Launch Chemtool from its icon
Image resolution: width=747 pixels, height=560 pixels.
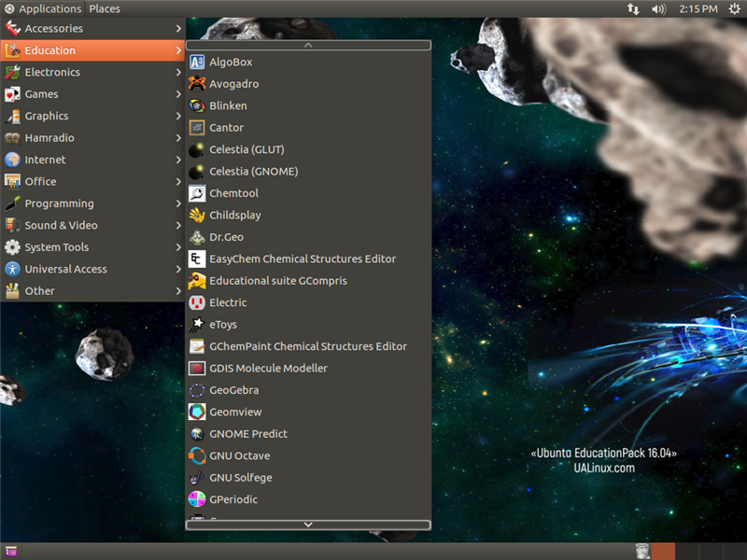[x=197, y=193]
